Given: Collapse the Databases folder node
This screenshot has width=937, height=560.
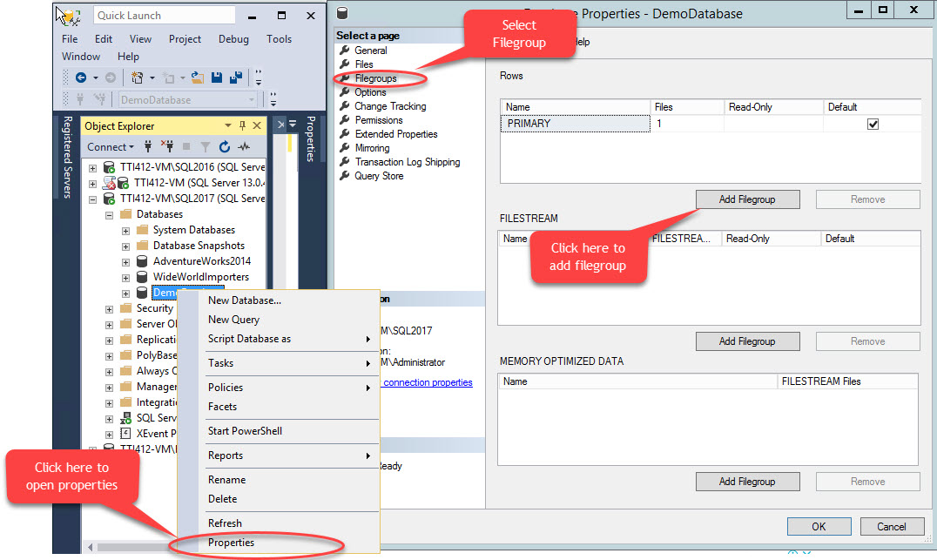Looking at the screenshot, I should coord(110,215).
